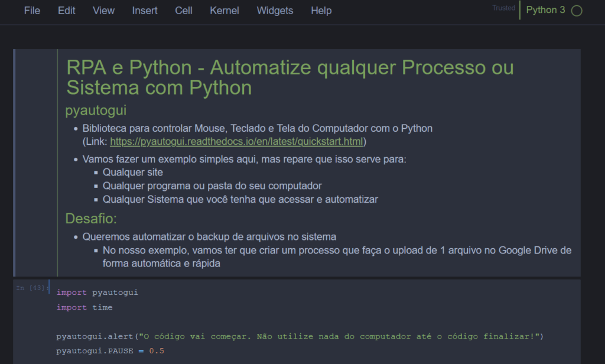Open the Help menu
Viewport: 605px width, 364px height.
(321, 11)
